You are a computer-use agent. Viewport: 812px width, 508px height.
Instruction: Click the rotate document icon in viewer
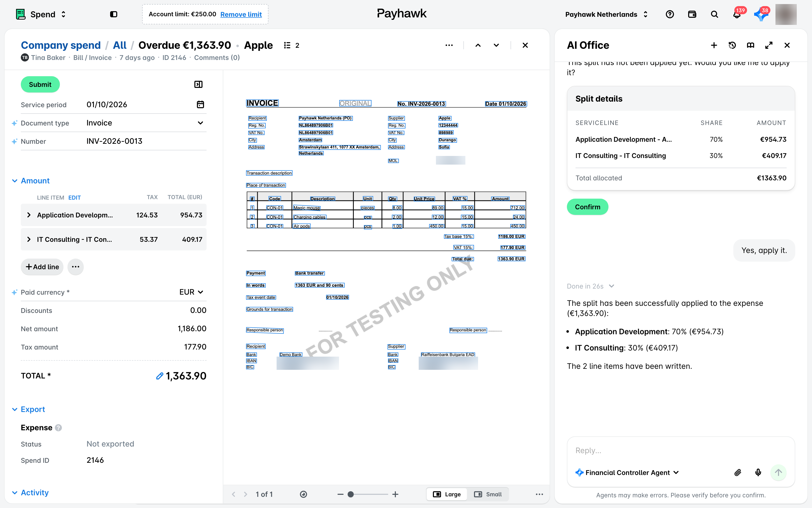tap(303, 494)
